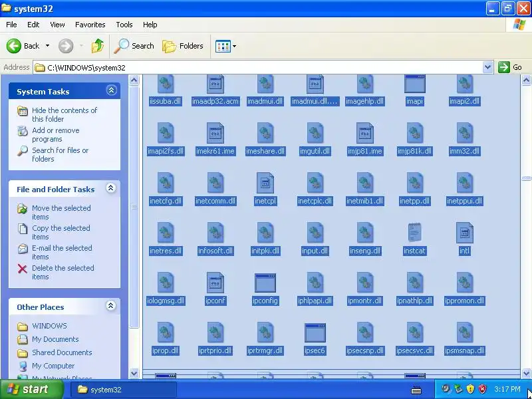Click the task pane scroll down arrow

(x=134, y=373)
